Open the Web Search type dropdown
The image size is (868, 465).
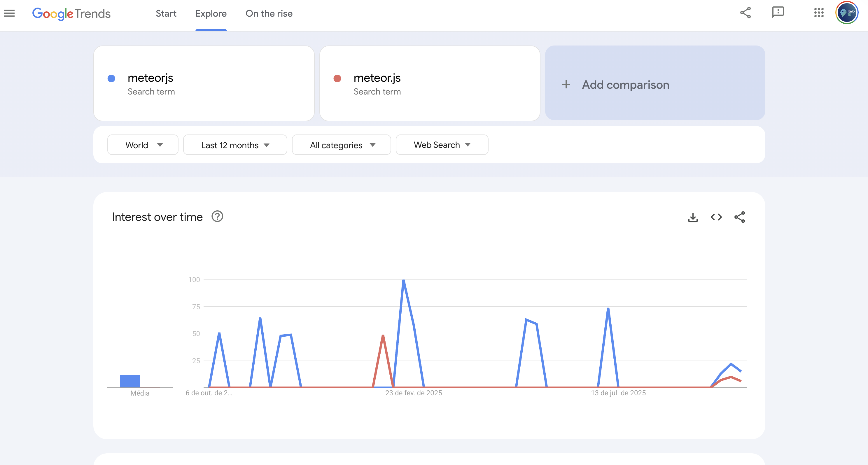coord(442,145)
